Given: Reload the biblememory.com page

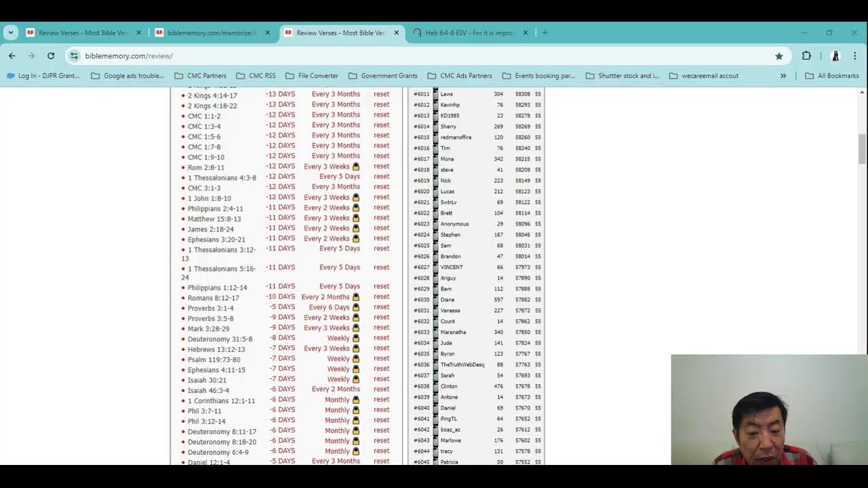Looking at the screenshot, I should [51, 56].
